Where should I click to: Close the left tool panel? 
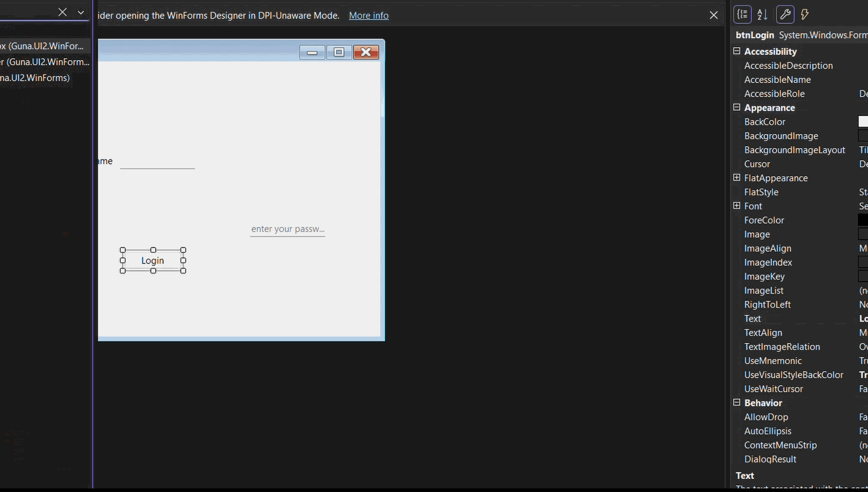pos(62,12)
